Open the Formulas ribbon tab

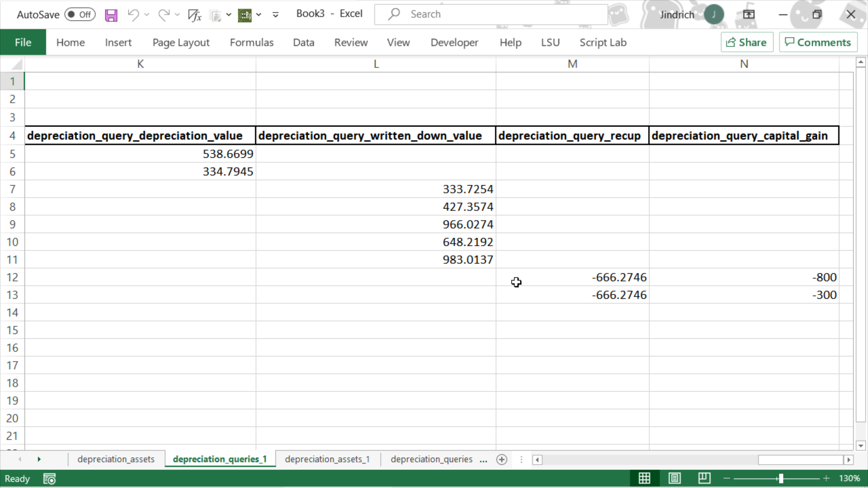[251, 42]
